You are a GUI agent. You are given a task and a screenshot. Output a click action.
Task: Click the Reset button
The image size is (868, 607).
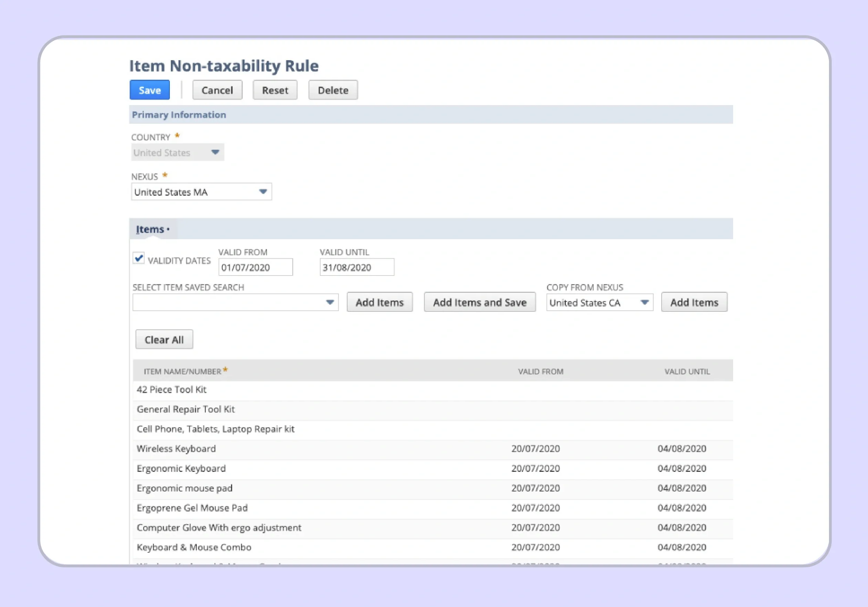(x=275, y=90)
